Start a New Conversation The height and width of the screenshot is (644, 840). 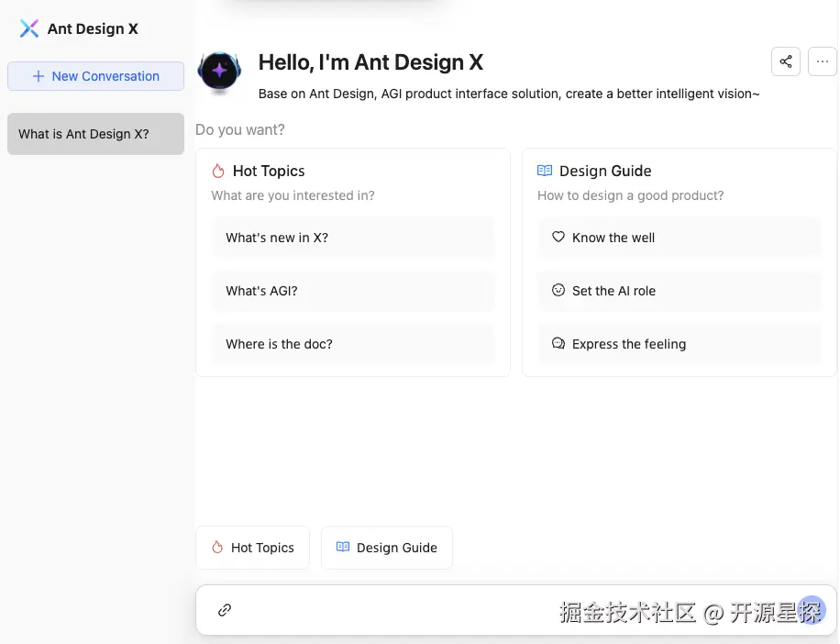click(x=95, y=76)
